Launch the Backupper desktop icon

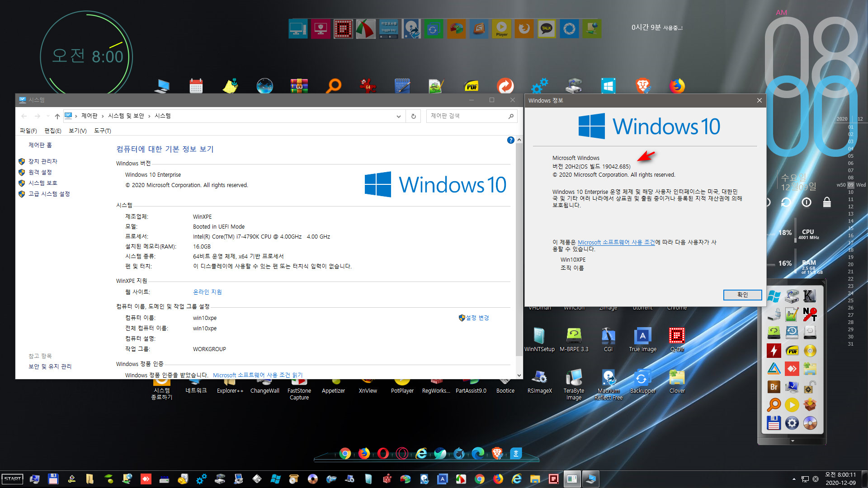(x=642, y=382)
